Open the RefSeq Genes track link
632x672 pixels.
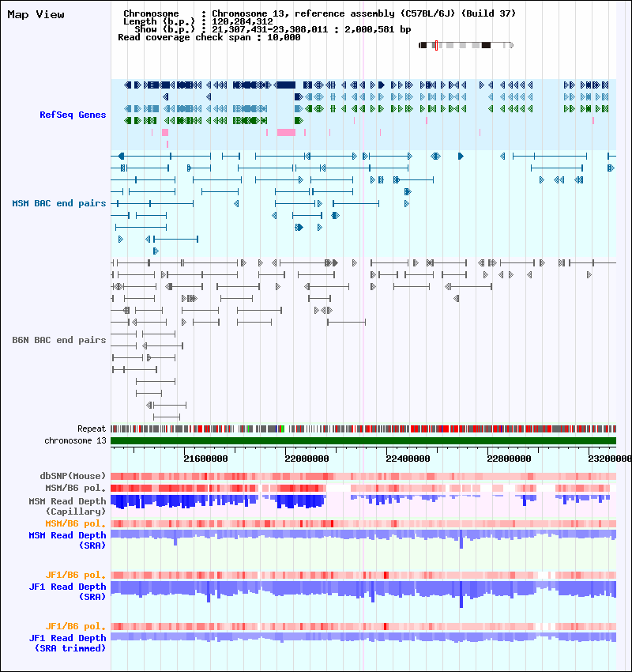pyautogui.click(x=73, y=115)
